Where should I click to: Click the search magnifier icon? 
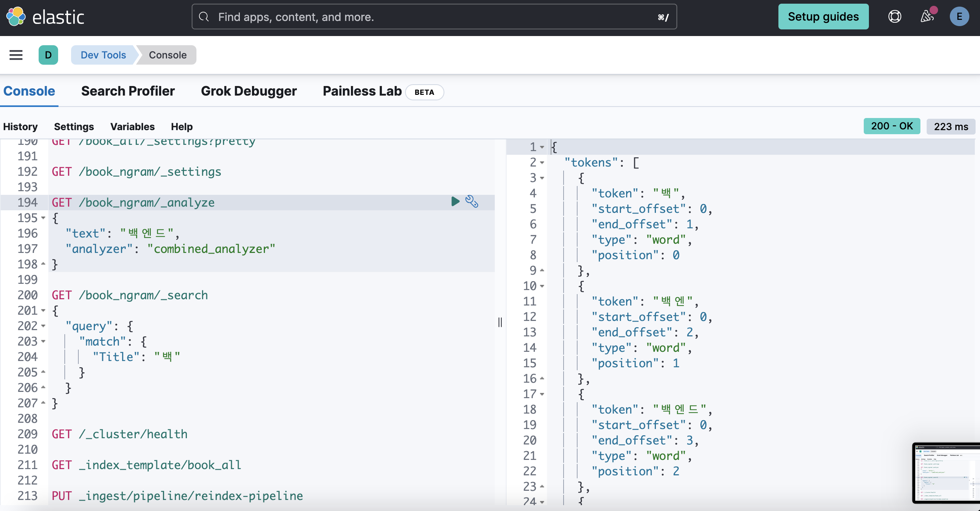click(x=204, y=17)
